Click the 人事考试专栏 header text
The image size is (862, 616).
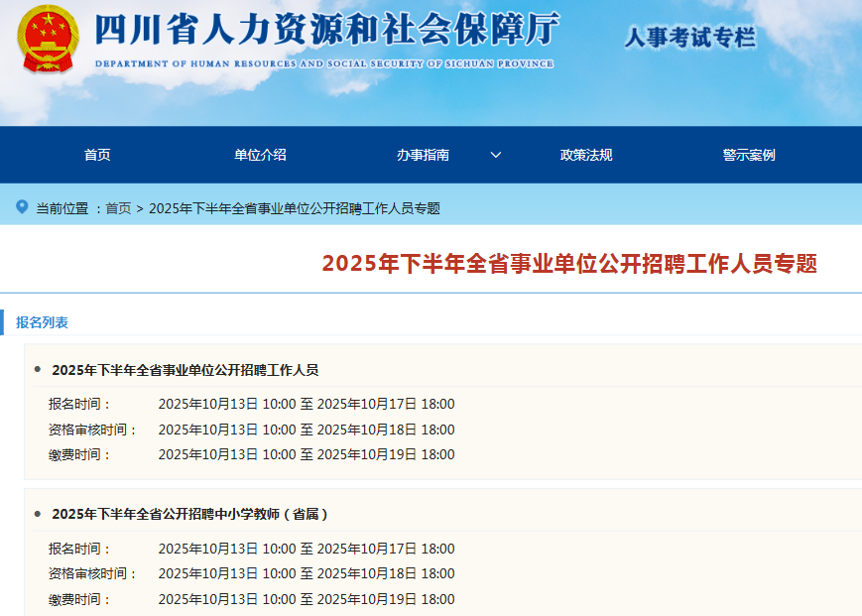pyautogui.click(x=689, y=39)
